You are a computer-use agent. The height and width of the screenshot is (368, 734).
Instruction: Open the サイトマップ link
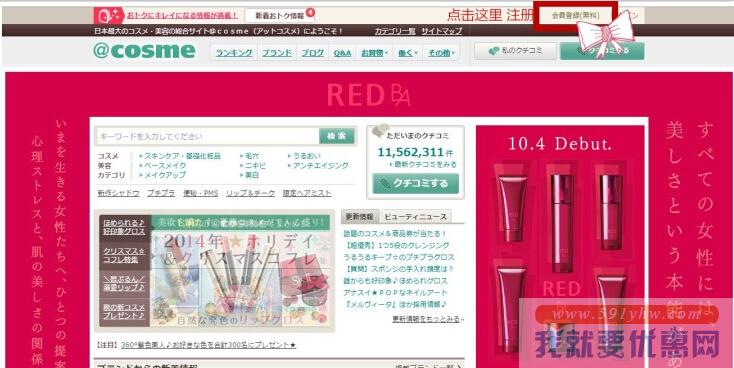[441, 31]
